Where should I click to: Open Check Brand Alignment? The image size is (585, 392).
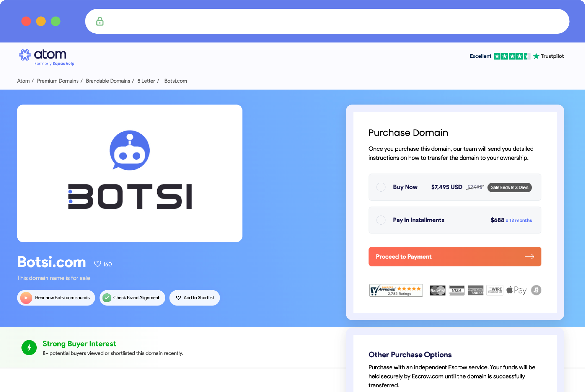point(132,297)
